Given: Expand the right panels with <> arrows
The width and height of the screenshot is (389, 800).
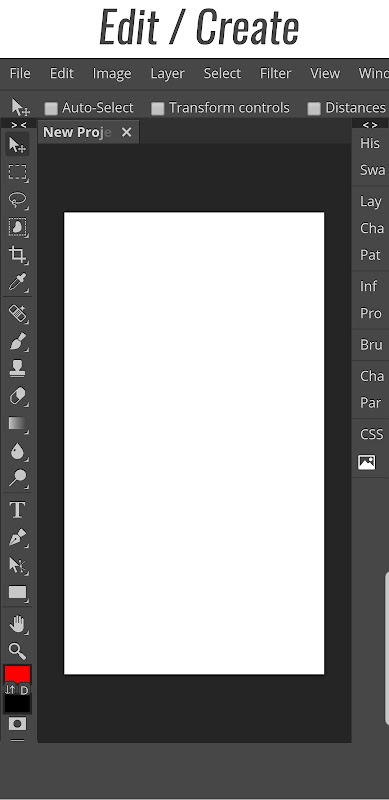Looking at the screenshot, I should (x=370, y=124).
